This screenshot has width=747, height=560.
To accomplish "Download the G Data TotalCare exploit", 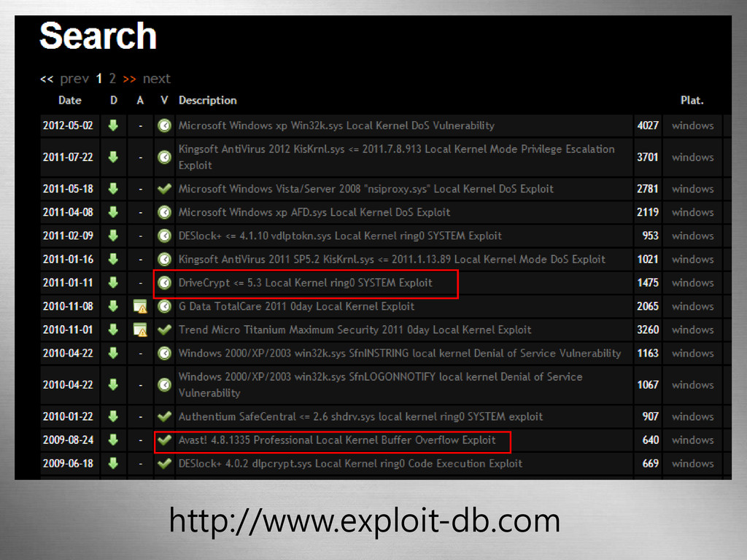I will pyautogui.click(x=113, y=306).
